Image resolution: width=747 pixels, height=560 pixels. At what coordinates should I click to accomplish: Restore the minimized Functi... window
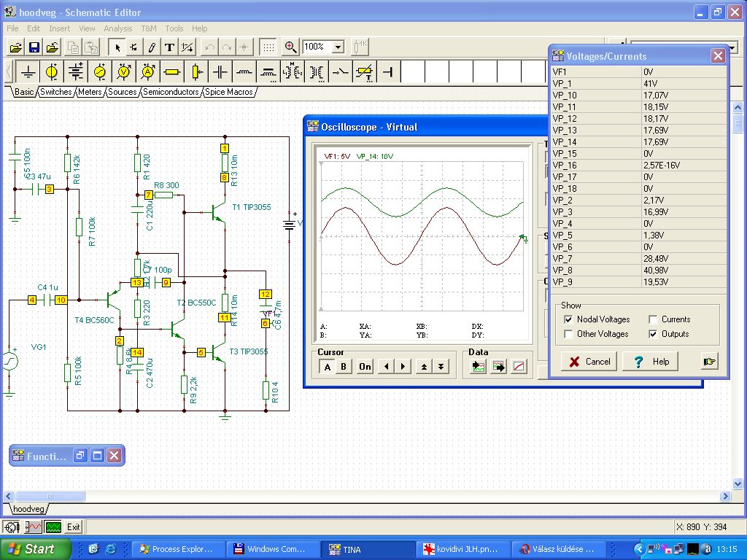point(80,456)
